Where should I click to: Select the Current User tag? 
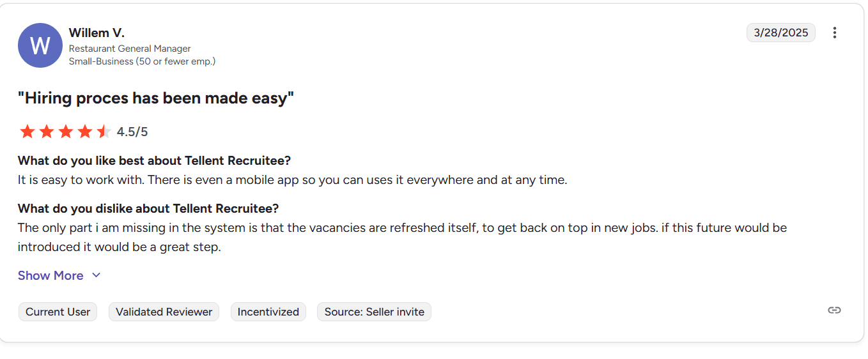pyautogui.click(x=58, y=312)
